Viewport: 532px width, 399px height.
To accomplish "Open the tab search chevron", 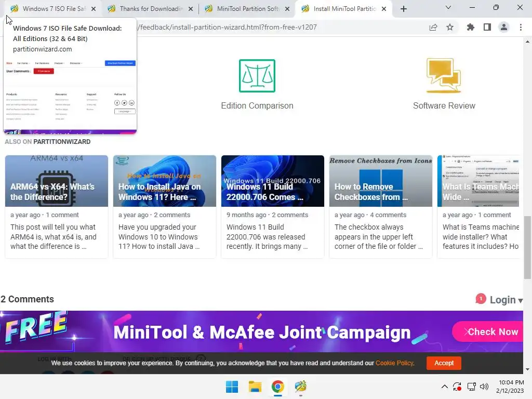I will (x=448, y=7).
